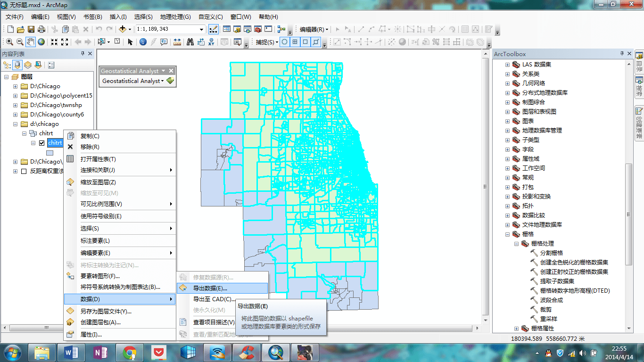Toggle edge snapping in the snapping toolbar
The height and width of the screenshot is (362, 644).
(x=316, y=42)
